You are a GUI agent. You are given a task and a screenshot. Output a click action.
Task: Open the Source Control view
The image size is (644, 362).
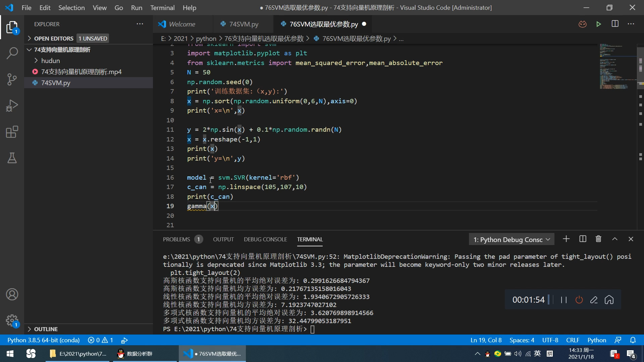pyautogui.click(x=12, y=79)
